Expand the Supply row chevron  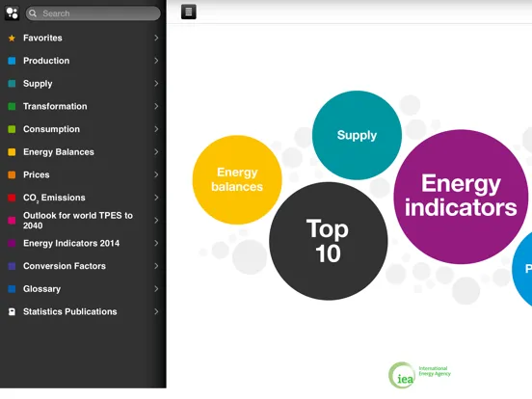tap(156, 84)
